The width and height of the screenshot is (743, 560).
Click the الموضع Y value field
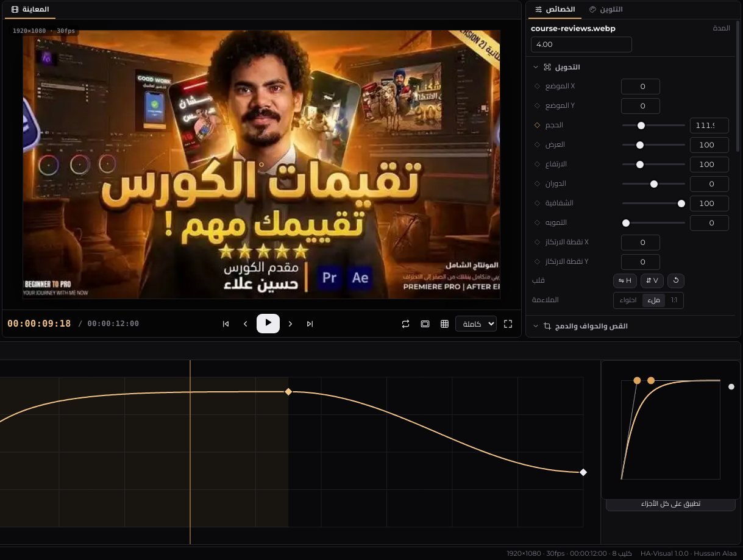click(641, 106)
